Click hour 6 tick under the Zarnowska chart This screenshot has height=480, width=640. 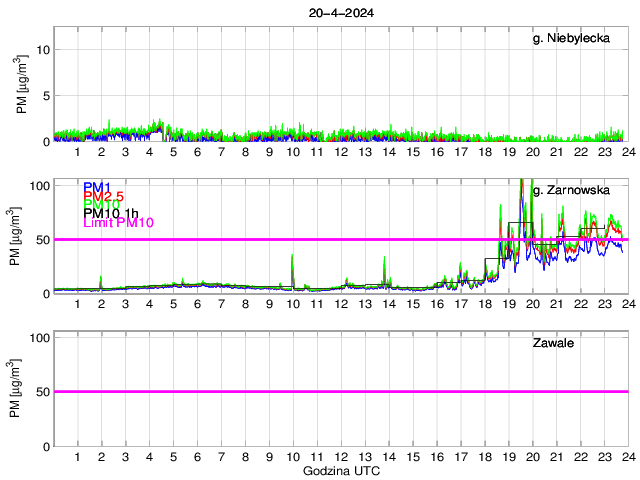[x=197, y=304]
